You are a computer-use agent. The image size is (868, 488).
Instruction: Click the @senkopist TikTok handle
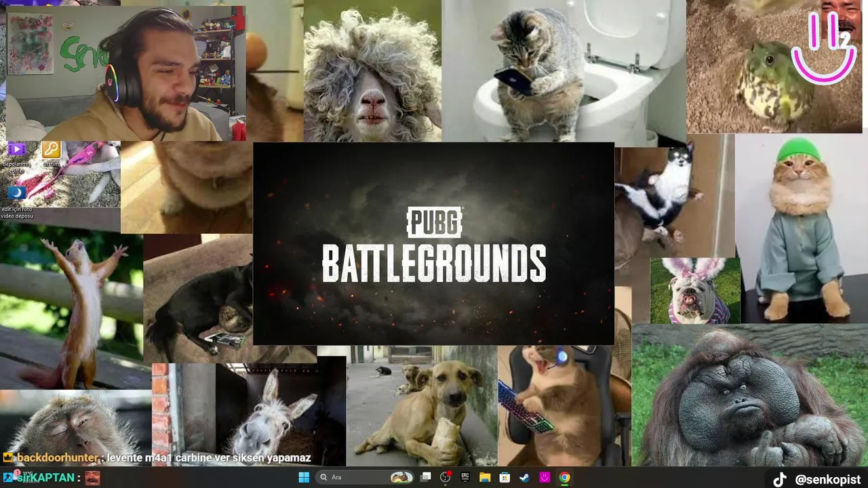pos(827,479)
